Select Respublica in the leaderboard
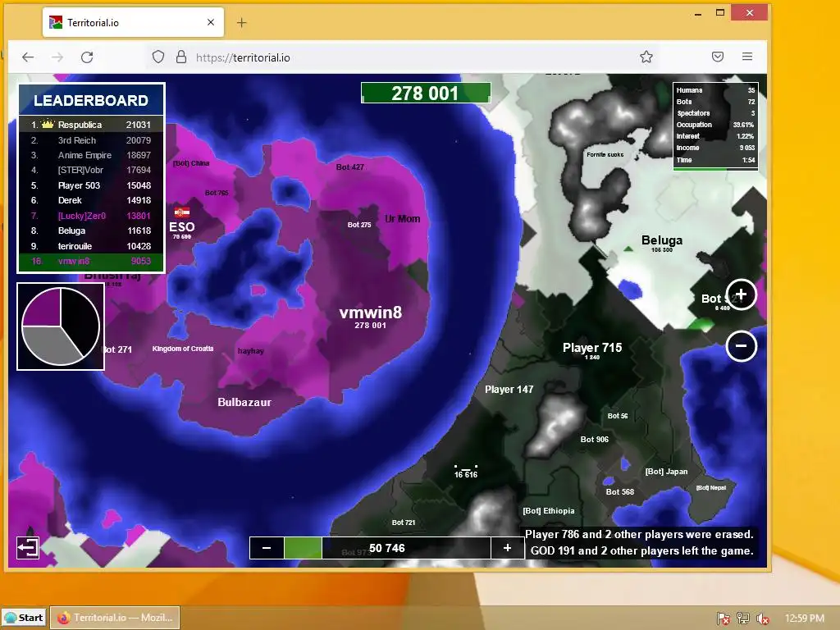840x630 pixels. coord(91,125)
